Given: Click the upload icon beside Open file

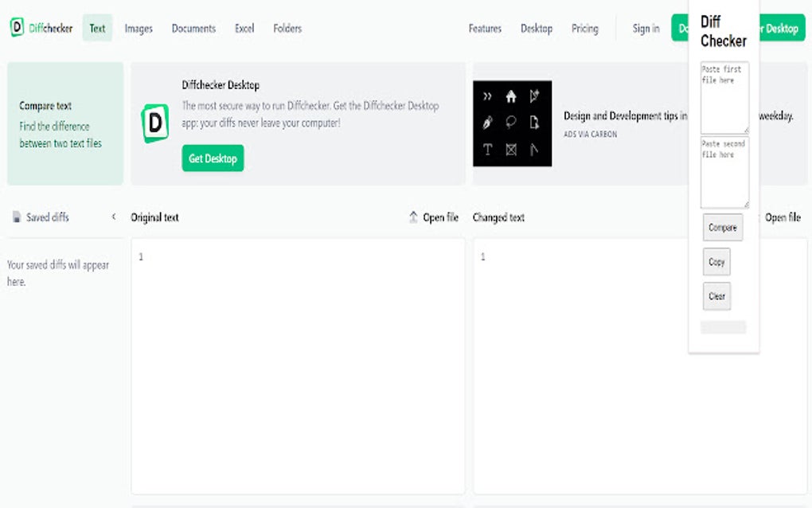Looking at the screenshot, I should (x=414, y=217).
